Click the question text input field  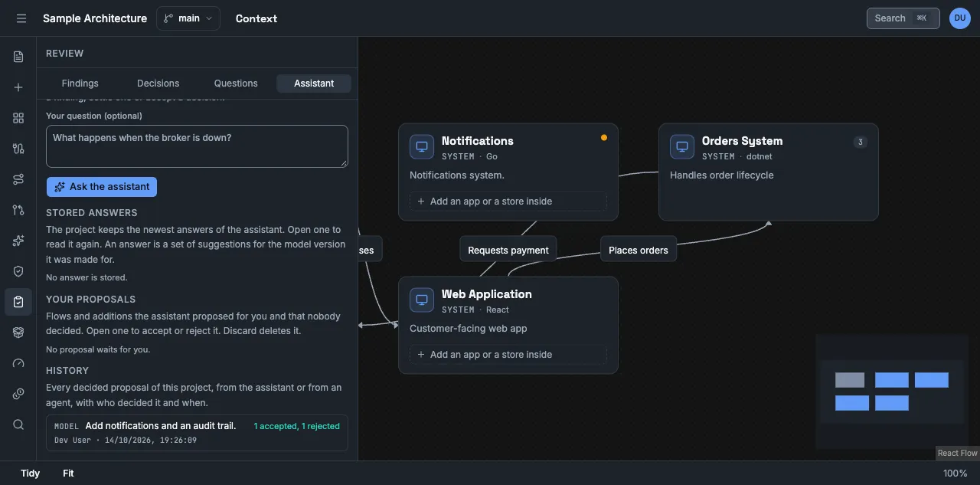[197, 146]
